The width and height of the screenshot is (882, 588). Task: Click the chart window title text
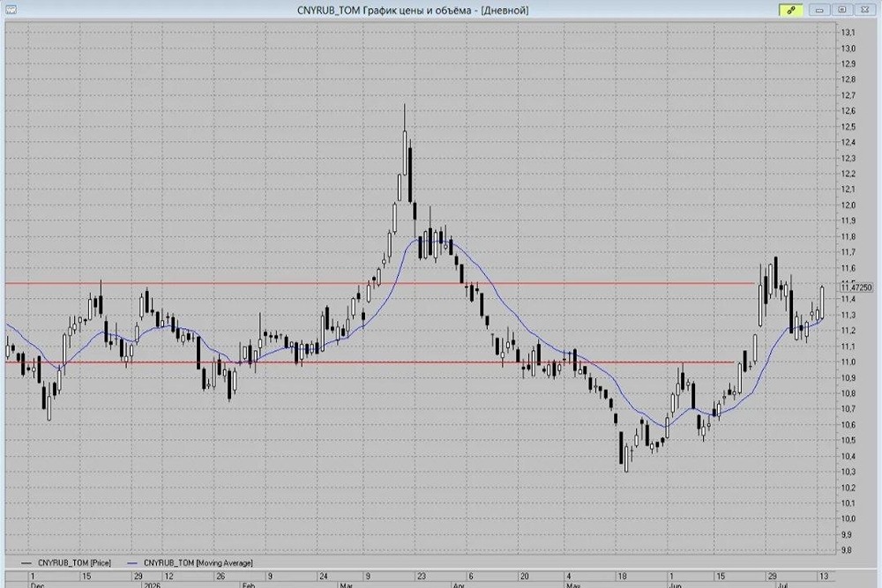click(413, 10)
